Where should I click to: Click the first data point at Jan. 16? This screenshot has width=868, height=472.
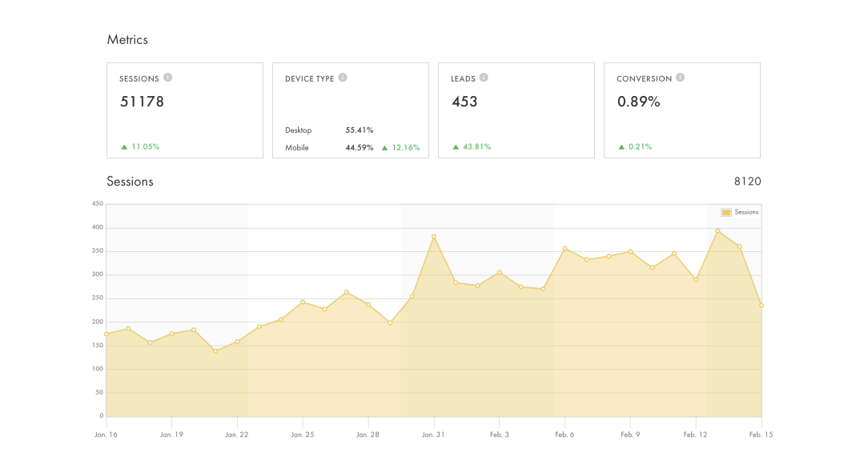[x=106, y=334]
